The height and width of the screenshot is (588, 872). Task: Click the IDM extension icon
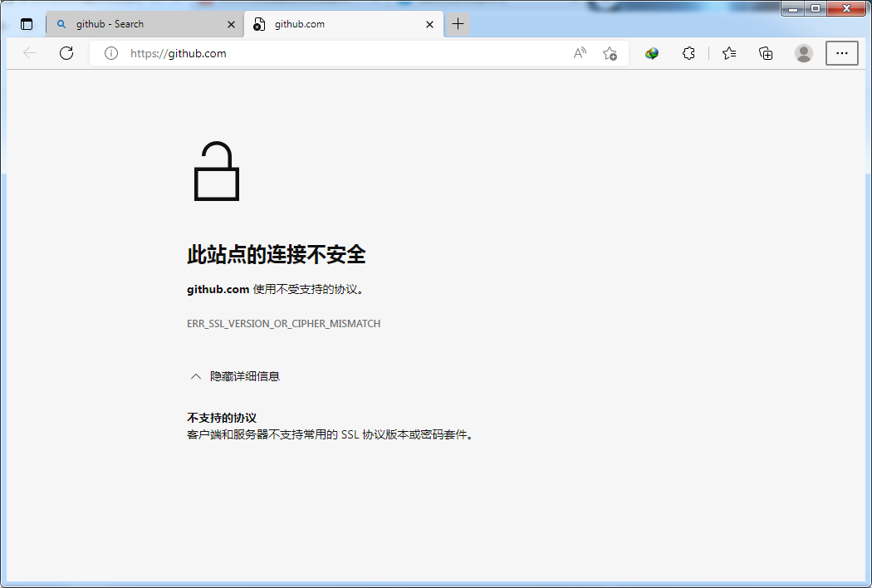[651, 52]
